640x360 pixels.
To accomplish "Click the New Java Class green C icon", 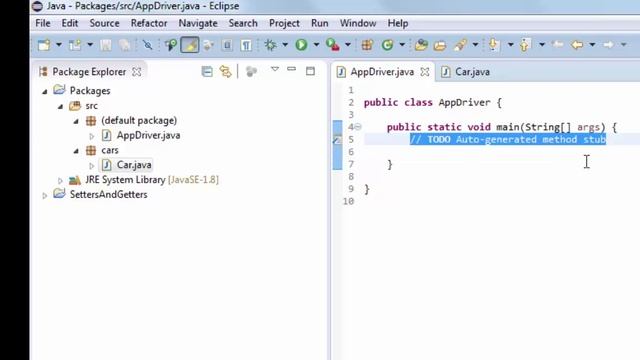I will pyautogui.click(x=387, y=44).
